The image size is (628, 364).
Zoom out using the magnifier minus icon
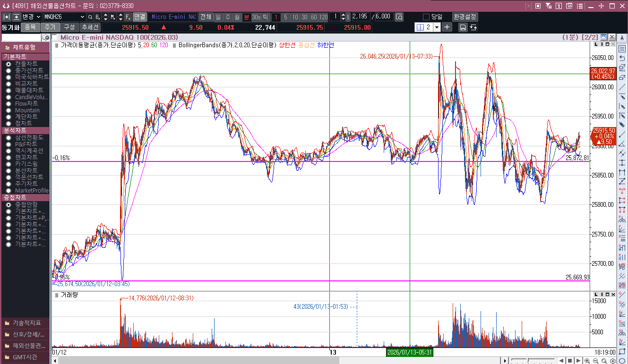point(595,361)
